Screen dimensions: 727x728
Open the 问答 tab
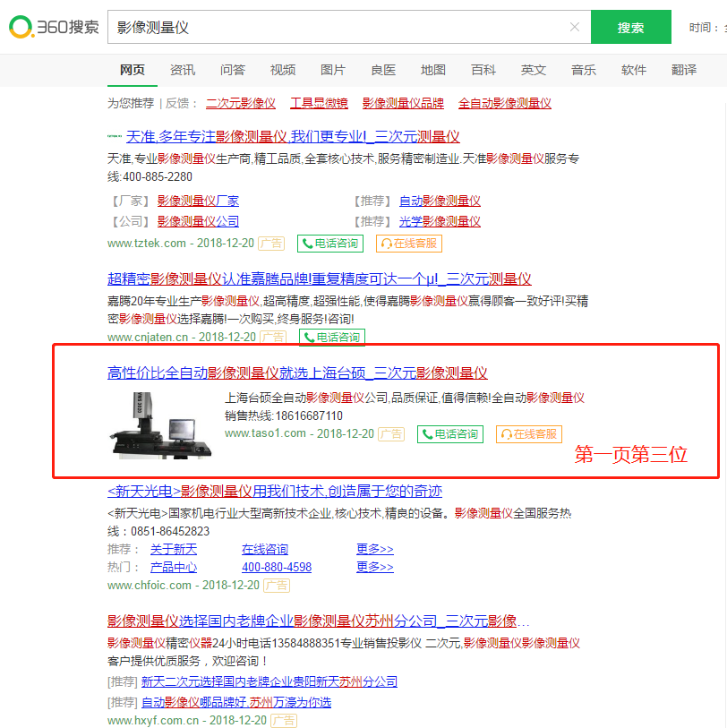coord(233,70)
